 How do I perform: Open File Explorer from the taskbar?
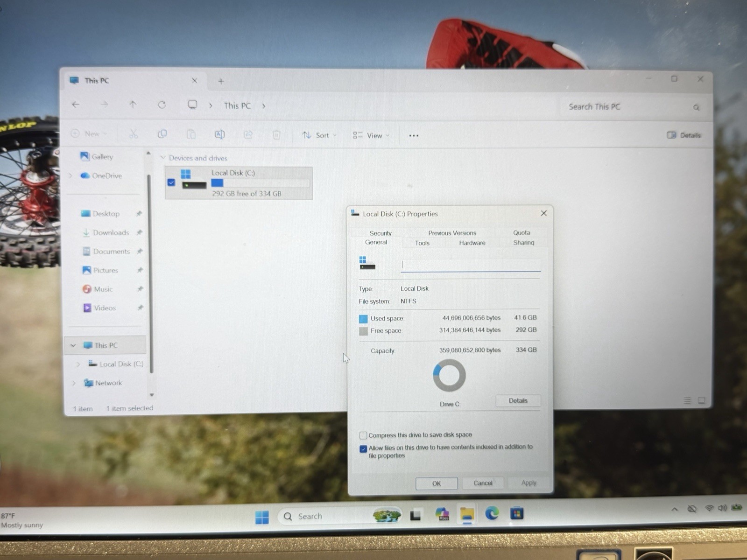coord(467,514)
